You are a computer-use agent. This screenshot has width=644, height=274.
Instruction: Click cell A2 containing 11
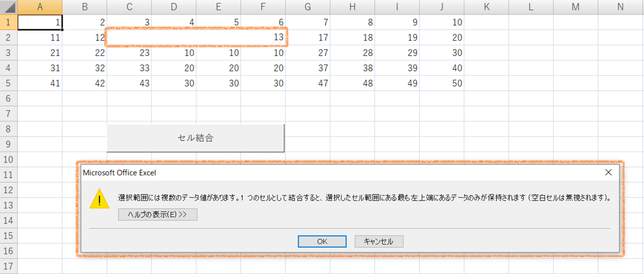pyautogui.click(x=40, y=38)
